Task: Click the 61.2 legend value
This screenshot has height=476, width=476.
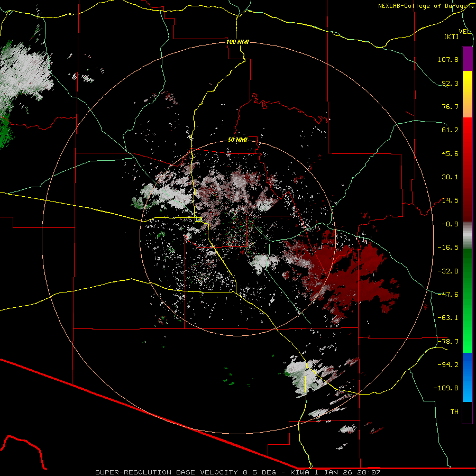Action: (x=450, y=130)
